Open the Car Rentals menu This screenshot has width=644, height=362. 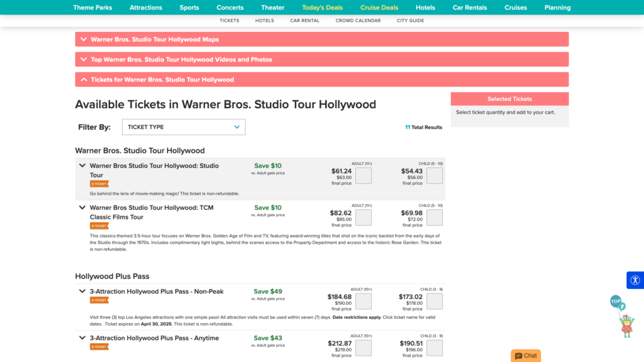tap(470, 8)
